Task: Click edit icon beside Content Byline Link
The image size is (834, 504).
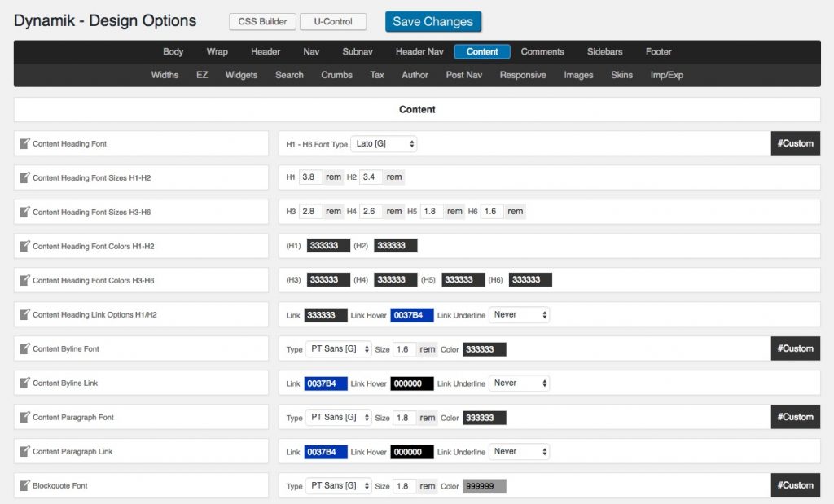Action: coord(24,383)
